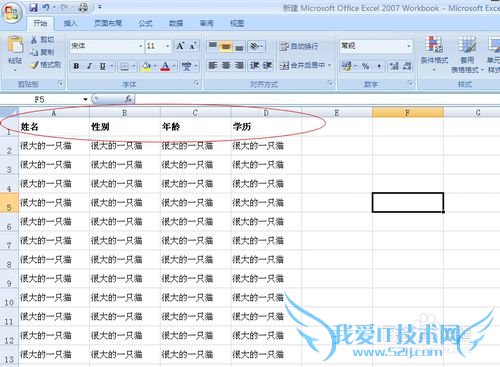Viewport: 500px width, 367px height.
Task: Toggle underline formatting
Action: point(103,66)
